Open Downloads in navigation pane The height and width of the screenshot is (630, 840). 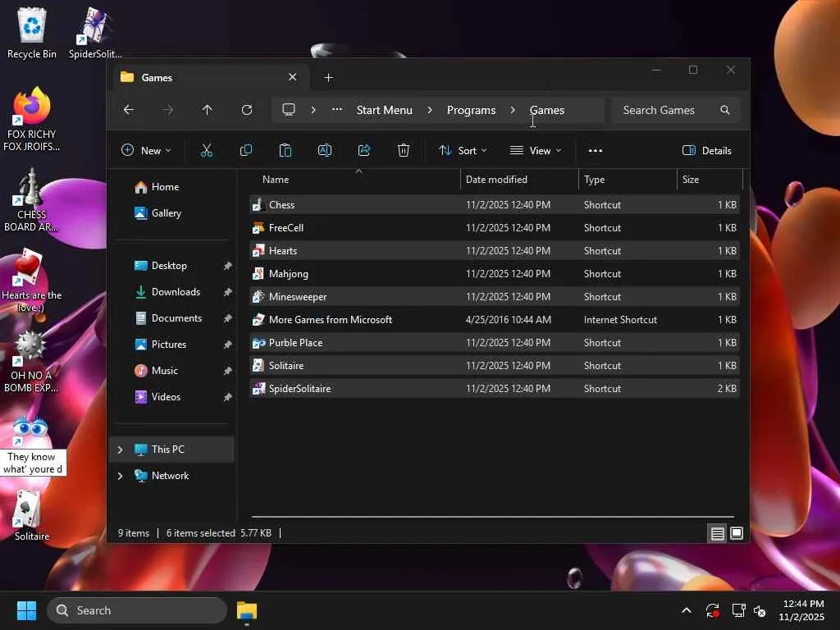tap(176, 292)
